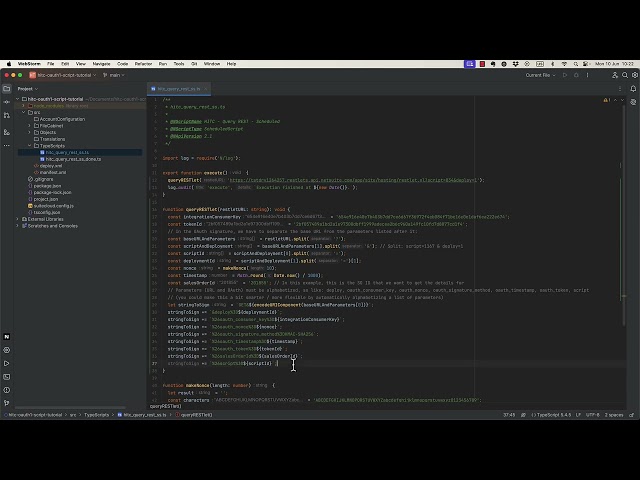Go to next highlighted problem arrow
This screenshot has height=480, width=640.
(622, 100)
